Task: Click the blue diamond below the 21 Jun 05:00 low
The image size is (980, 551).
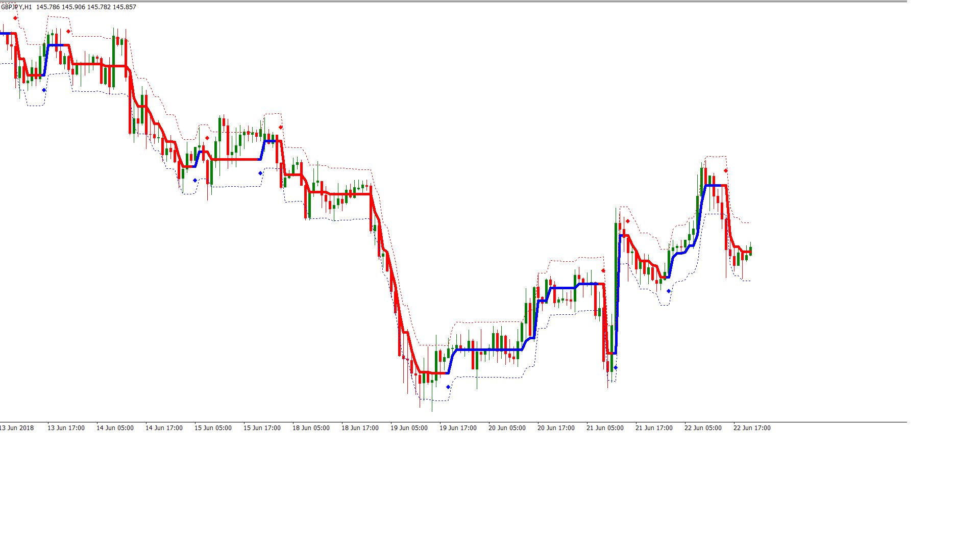Action: tap(616, 368)
